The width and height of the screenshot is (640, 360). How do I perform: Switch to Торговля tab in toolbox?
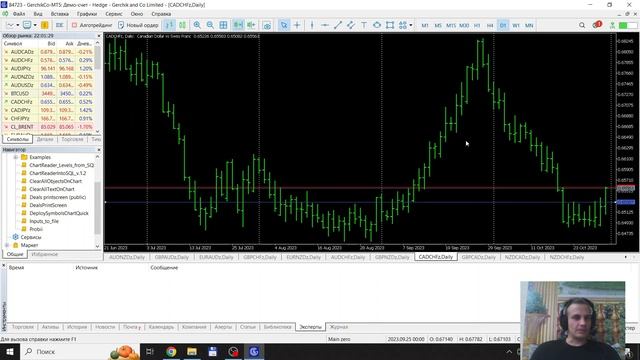(23, 327)
